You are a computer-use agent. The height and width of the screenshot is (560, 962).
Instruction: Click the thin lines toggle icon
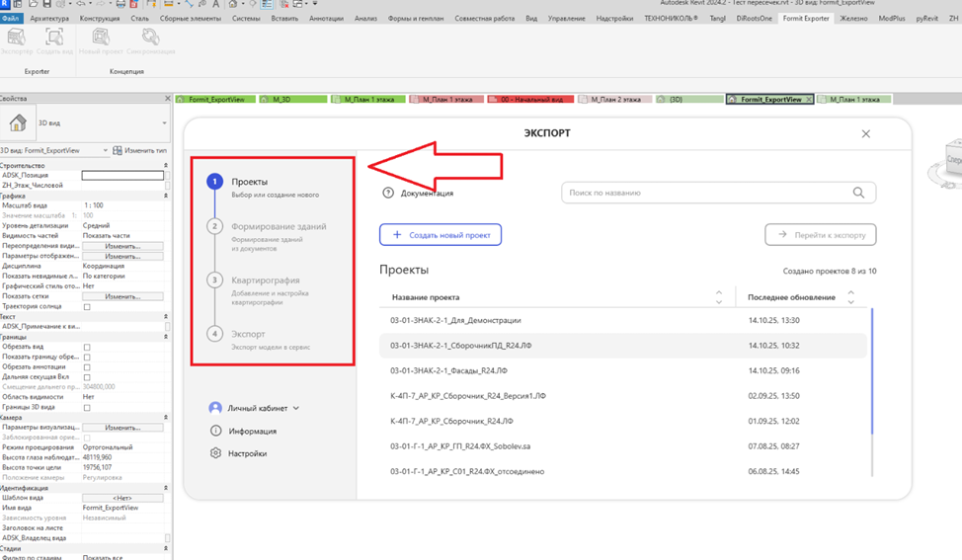[267, 4]
